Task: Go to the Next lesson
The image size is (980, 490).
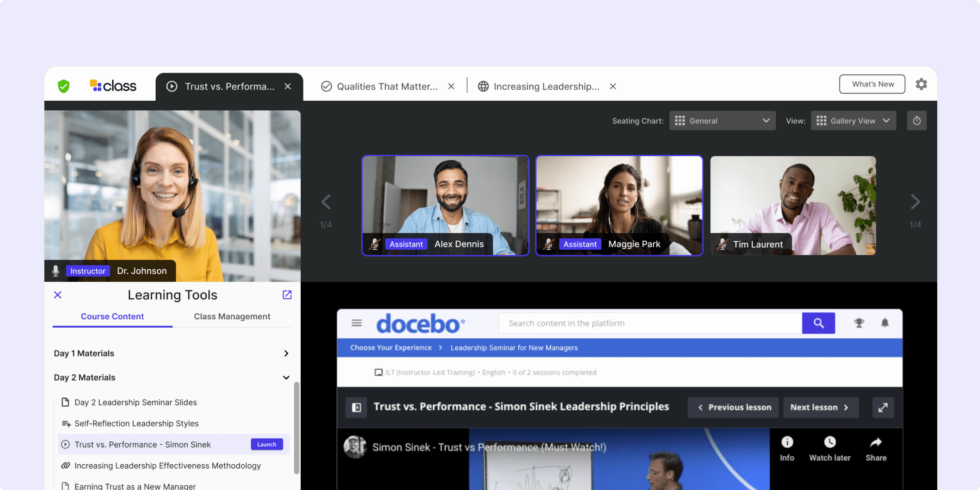Action: [x=821, y=407]
